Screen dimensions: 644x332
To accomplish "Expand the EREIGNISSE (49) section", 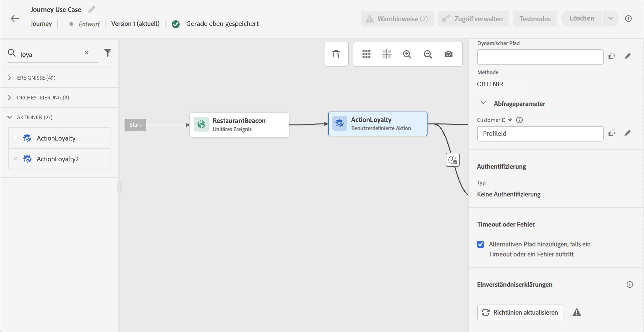I will pos(9,78).
